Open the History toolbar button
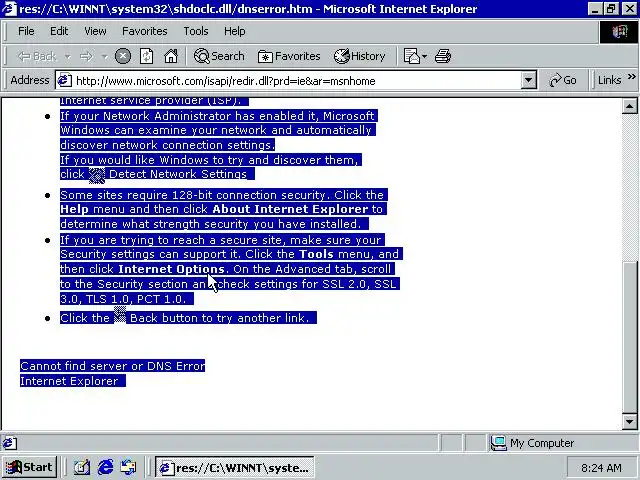This screenshot has height=480, width=640. (x=360, y=56)
